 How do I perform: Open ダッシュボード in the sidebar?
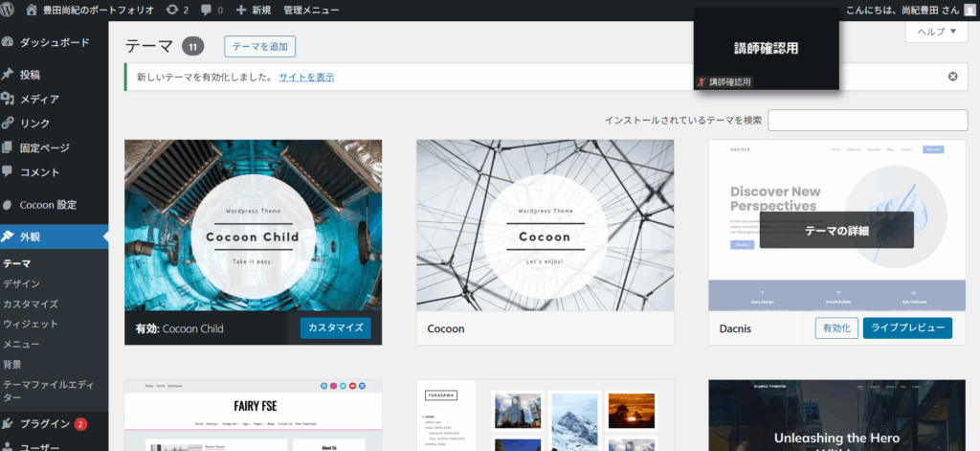point(54,43)
